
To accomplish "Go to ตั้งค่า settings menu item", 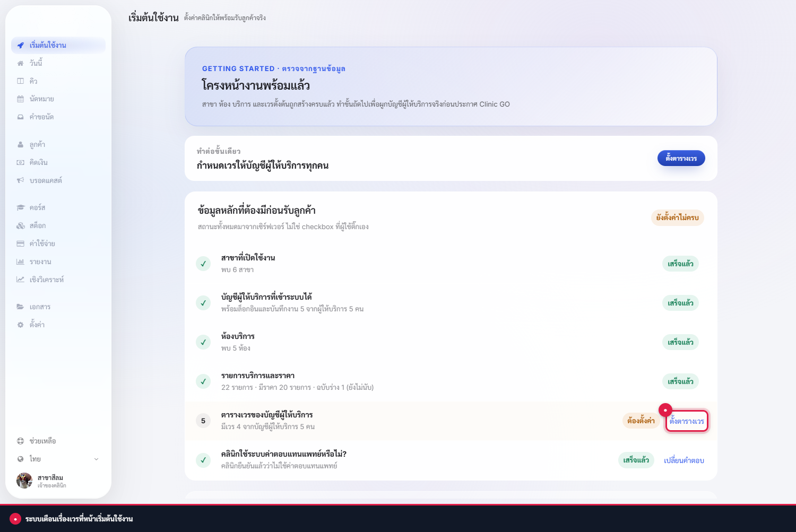I will pyautogui.click(x=58, y=325).
